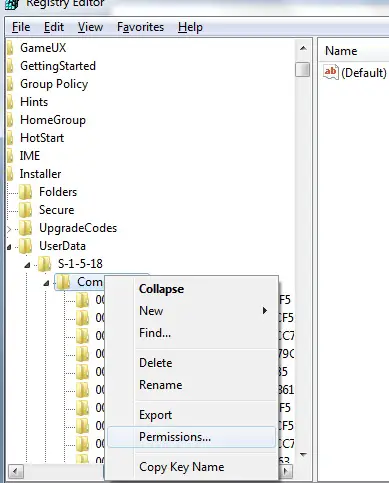Viewport: 389px width, 483px height.
Task: Select the UserData key
Action: 62,246
